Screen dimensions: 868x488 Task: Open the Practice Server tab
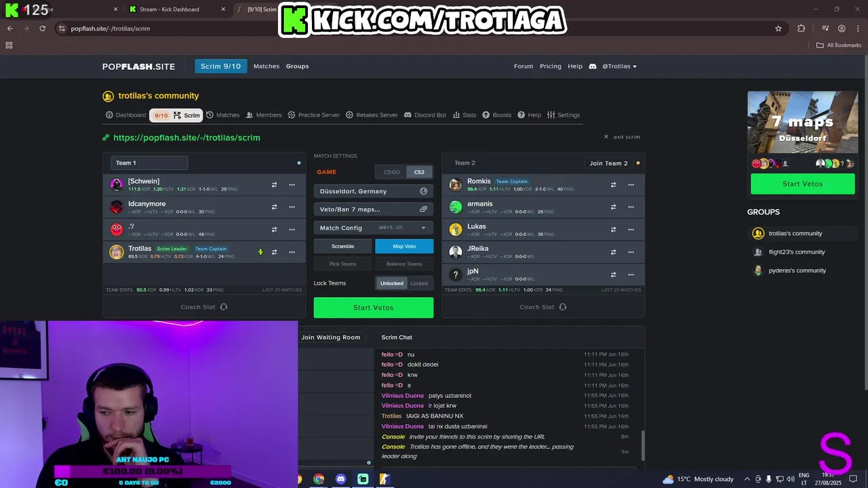[x=313, y=115]
